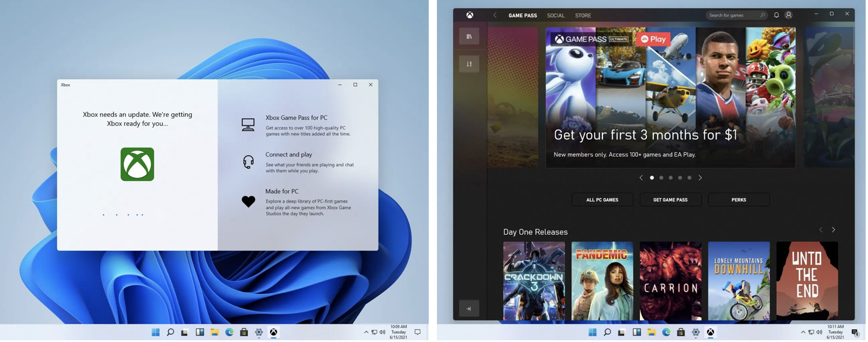
Task: Open Widgets in the 10:09 AM taskbar
Action: 201,333
